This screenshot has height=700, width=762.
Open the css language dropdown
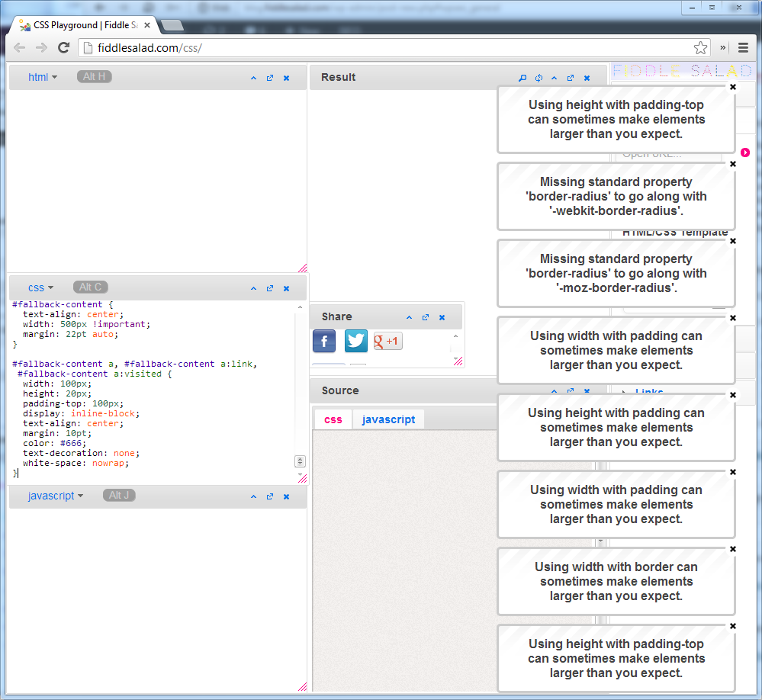click(x=41, y=287)
